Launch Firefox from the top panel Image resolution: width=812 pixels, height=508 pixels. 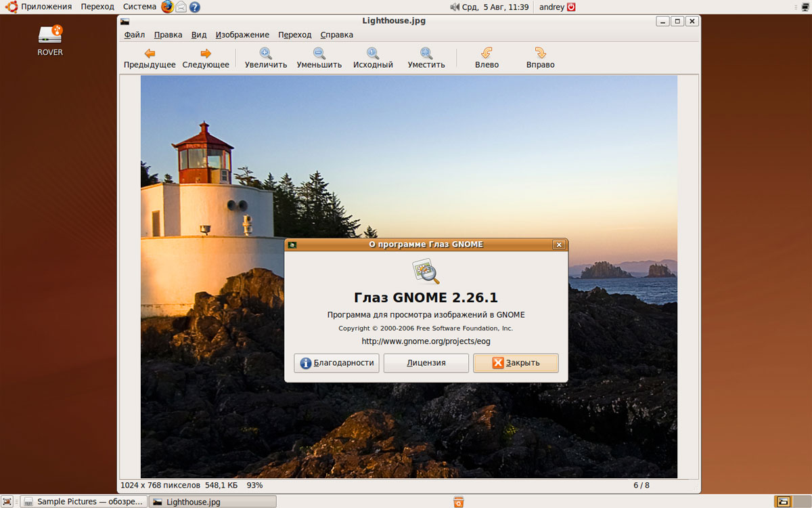[x=167, y=7]
